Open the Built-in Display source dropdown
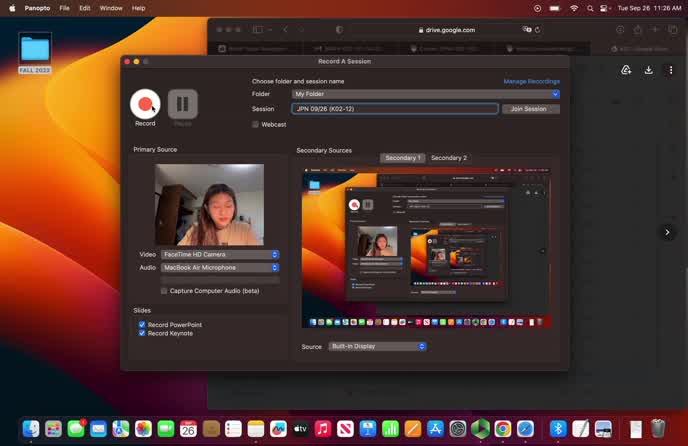 tap(378, 346)
